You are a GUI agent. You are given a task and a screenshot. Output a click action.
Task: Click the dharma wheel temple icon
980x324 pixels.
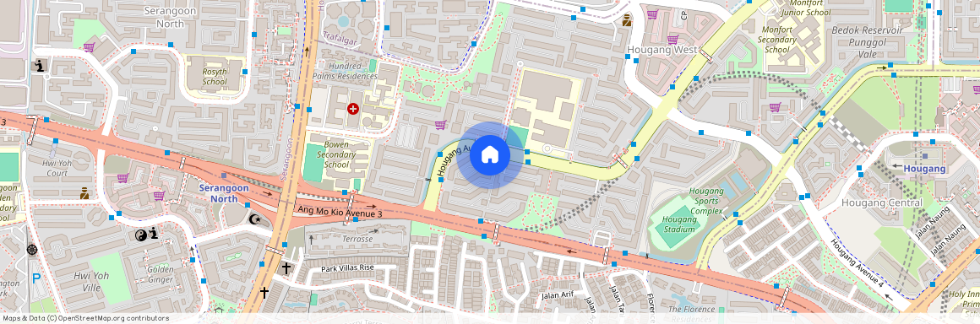pos(32,250)
